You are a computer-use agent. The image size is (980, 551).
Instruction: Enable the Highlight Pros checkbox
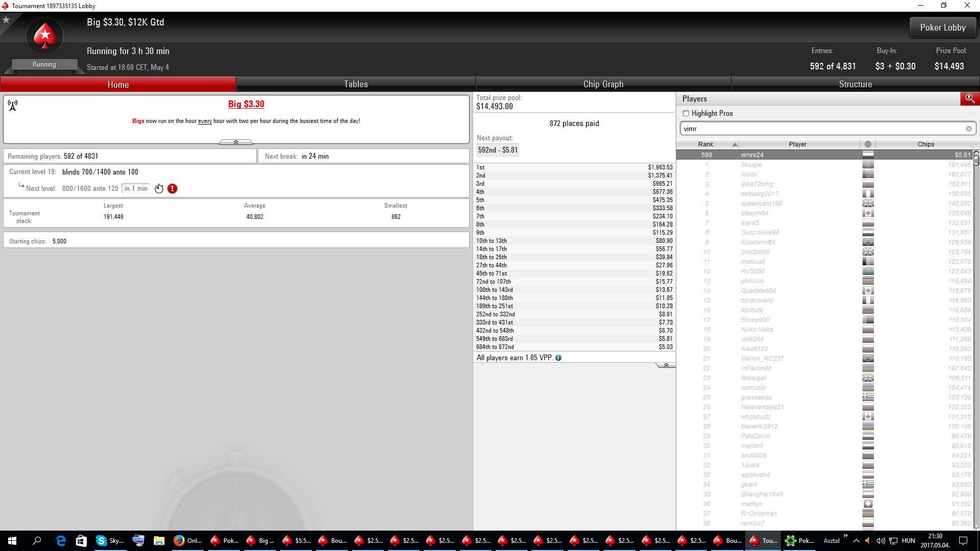click(686, 113)
